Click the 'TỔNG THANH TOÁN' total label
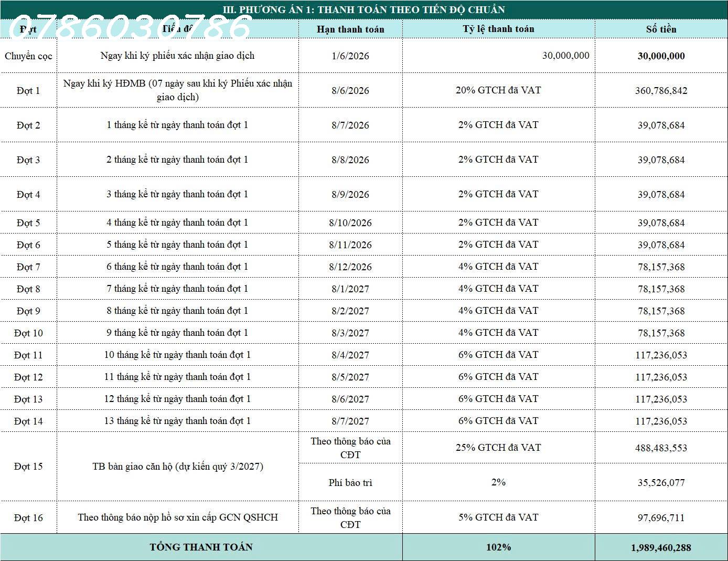The height and width of the screenshot is (561, 728). 201,547
